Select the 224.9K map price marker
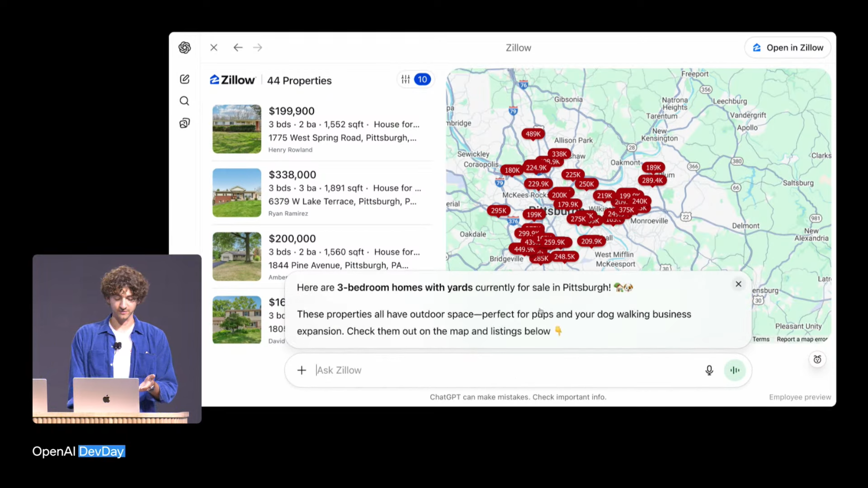The height and width of the screenshot is (488, 868). [x=536, y=168]
